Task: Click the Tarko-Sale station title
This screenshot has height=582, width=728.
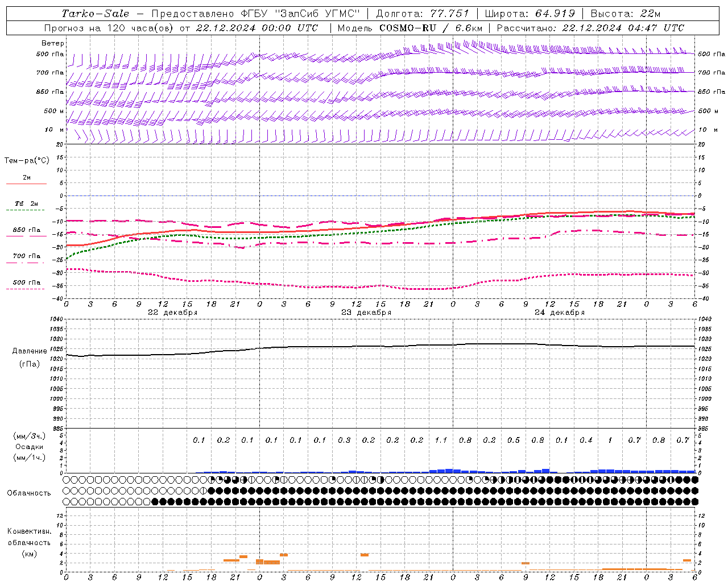Action: pos(96,14)
